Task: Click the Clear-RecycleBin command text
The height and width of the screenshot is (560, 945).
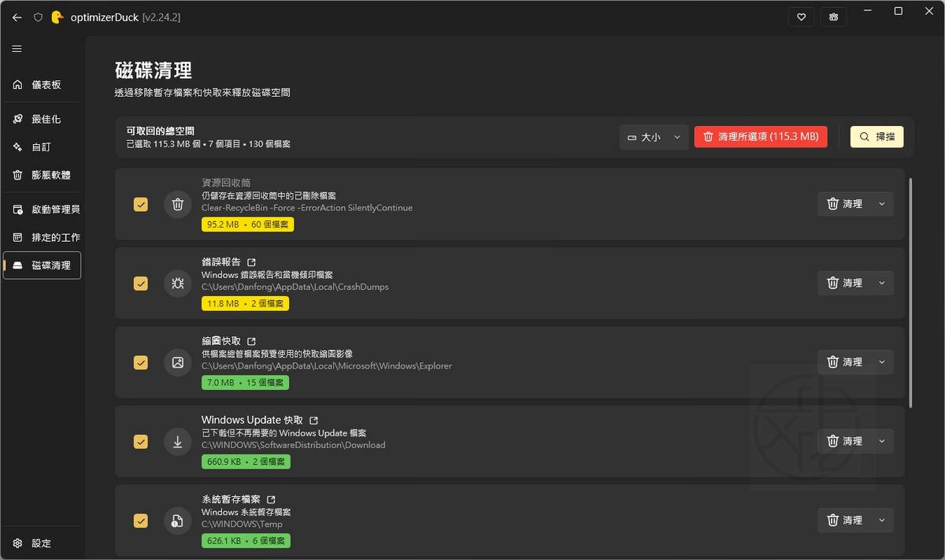Action: click(x=307, y=208)
